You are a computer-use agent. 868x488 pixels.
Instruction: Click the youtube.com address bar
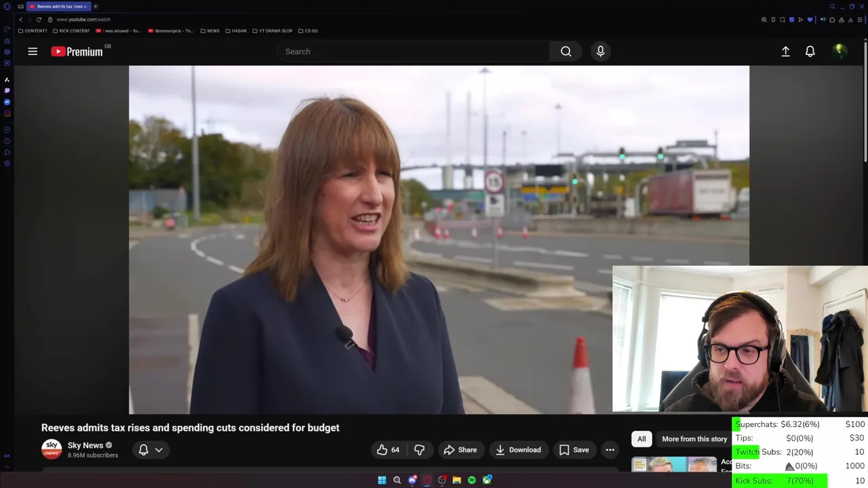[83, 20]
